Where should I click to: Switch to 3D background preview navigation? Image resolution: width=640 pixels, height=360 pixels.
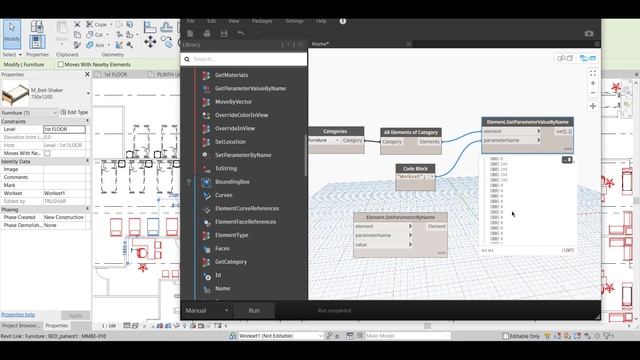coord(565,58)
